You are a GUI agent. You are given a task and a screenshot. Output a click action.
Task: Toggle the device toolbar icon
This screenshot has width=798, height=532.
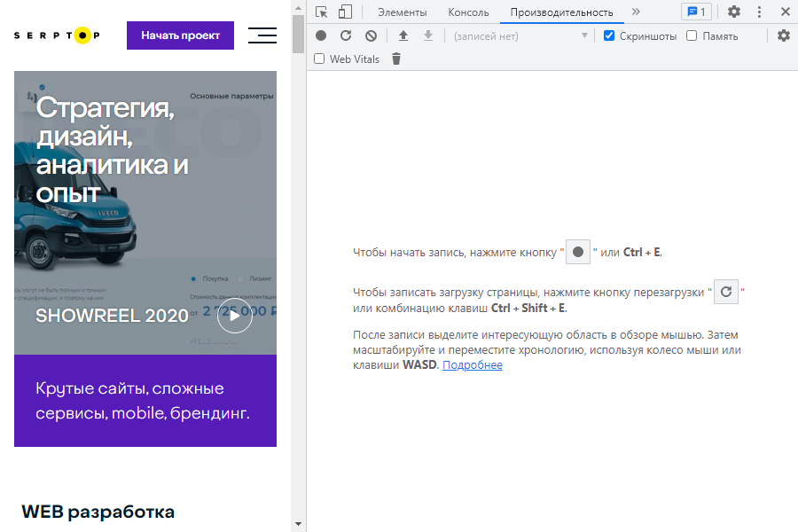pos(345,12)
